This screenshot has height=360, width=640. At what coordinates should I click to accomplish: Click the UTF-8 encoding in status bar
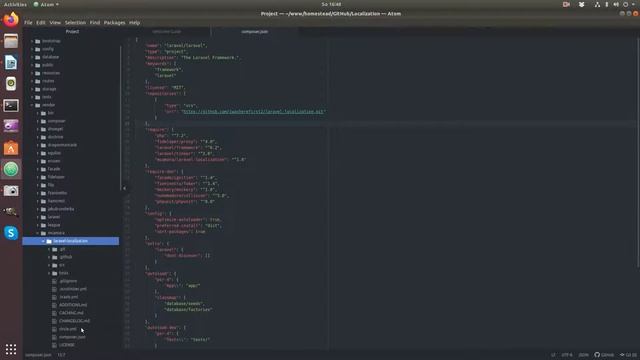(x=567, y=355)
